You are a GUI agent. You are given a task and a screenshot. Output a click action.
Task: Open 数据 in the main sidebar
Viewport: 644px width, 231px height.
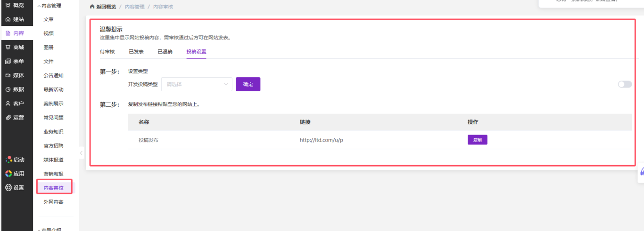click(15, 89)
